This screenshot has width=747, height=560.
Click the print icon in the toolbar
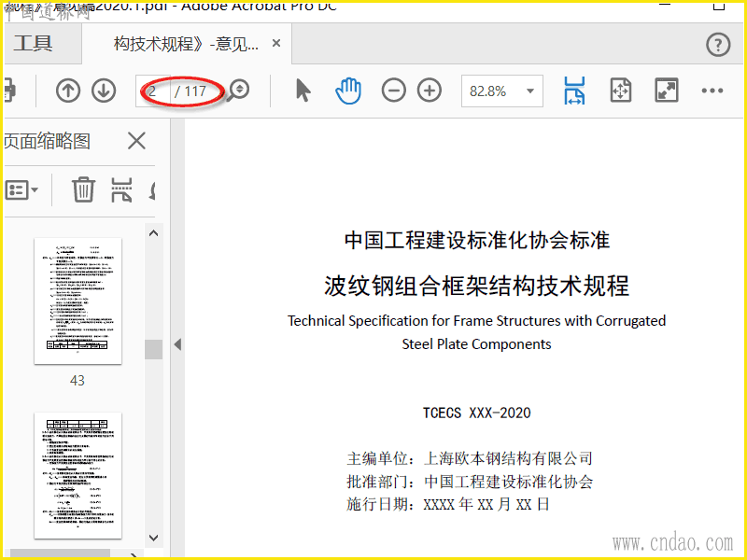click(10, 91)
